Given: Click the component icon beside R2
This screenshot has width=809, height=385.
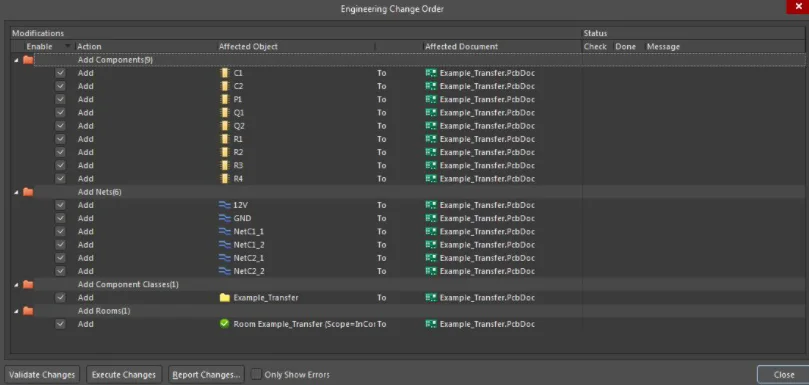Looking at the screenshot, I should point(224,152).
